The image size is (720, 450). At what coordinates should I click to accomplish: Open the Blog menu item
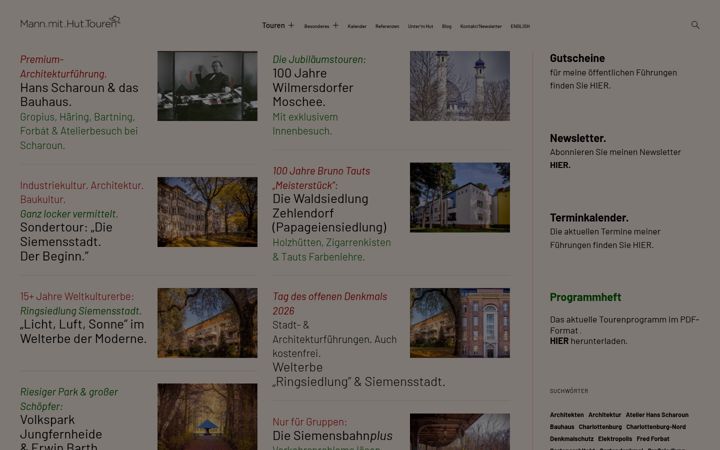click(x=446, y=26)
